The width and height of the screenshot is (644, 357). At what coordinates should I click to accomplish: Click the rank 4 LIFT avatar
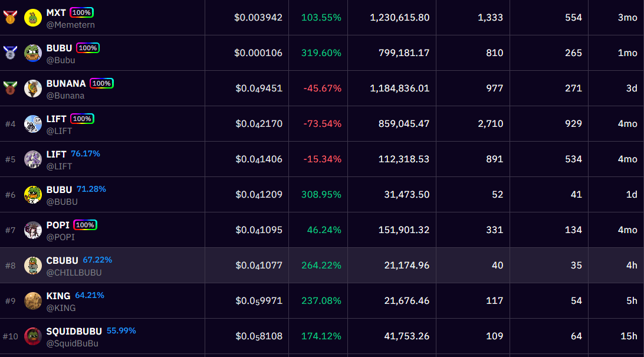(33, 124)
